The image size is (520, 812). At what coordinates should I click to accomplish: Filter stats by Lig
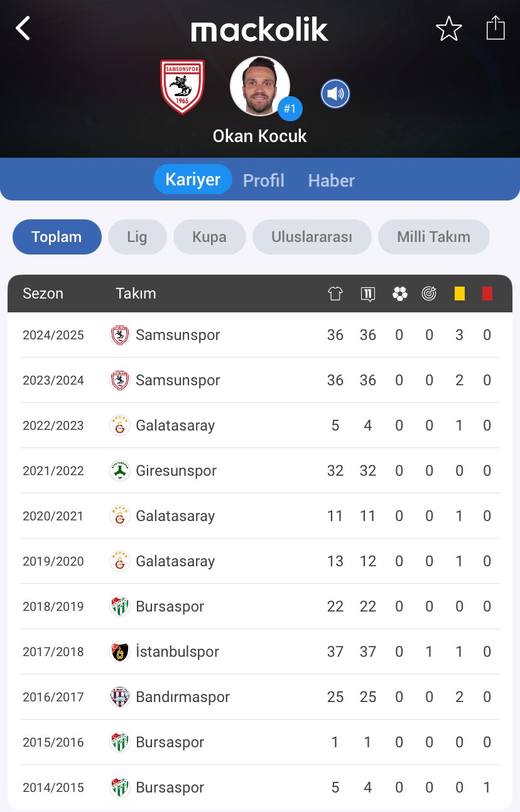(x=137, y=237)
